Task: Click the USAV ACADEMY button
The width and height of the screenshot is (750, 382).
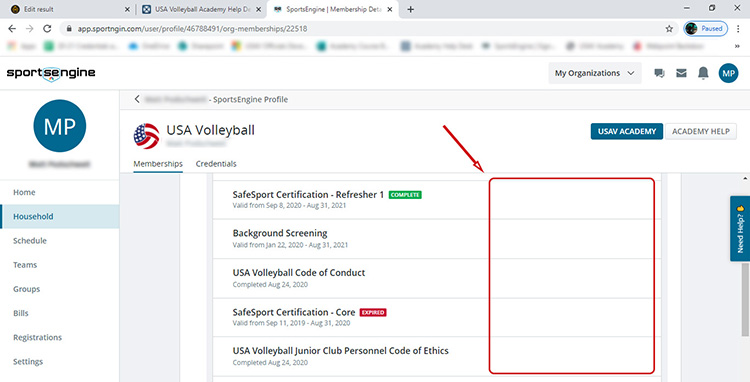Action: 627,131
